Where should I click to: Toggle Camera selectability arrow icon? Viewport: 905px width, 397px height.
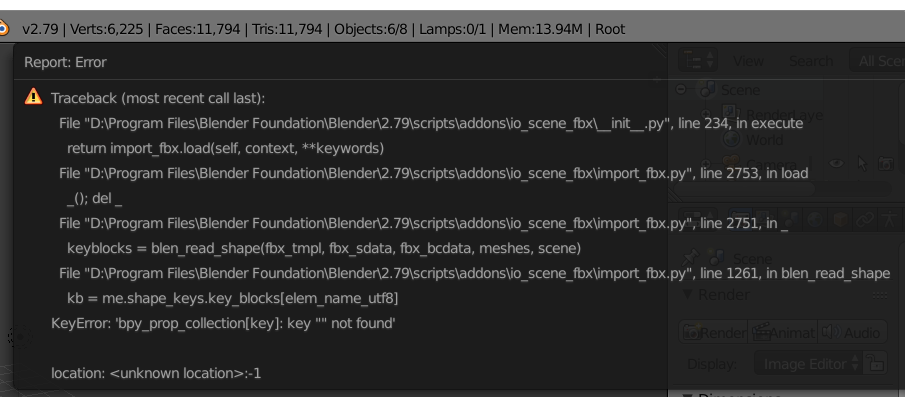[x=862, y=164]
